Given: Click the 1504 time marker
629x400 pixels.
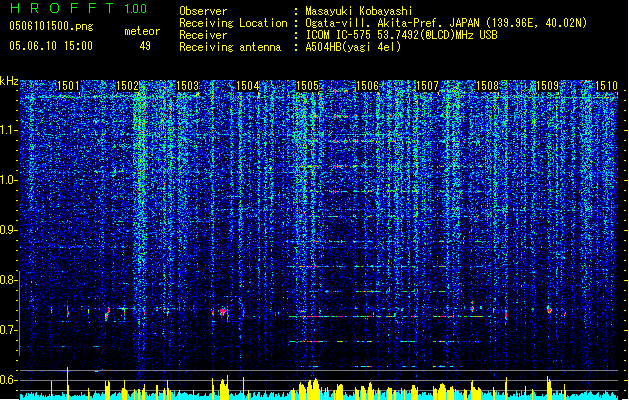Looking at the screenshot, I should [x=248, y=86].
